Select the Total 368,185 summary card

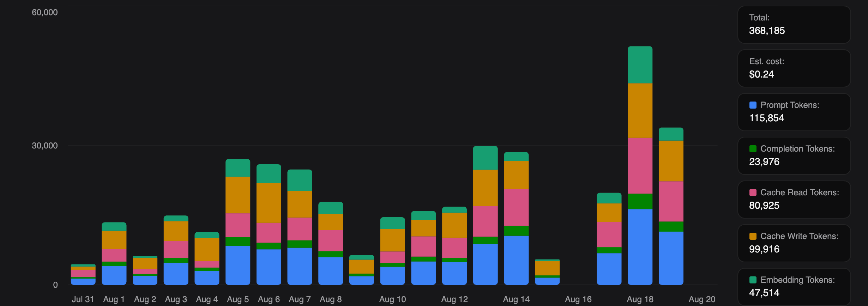[x=794, y=25]
